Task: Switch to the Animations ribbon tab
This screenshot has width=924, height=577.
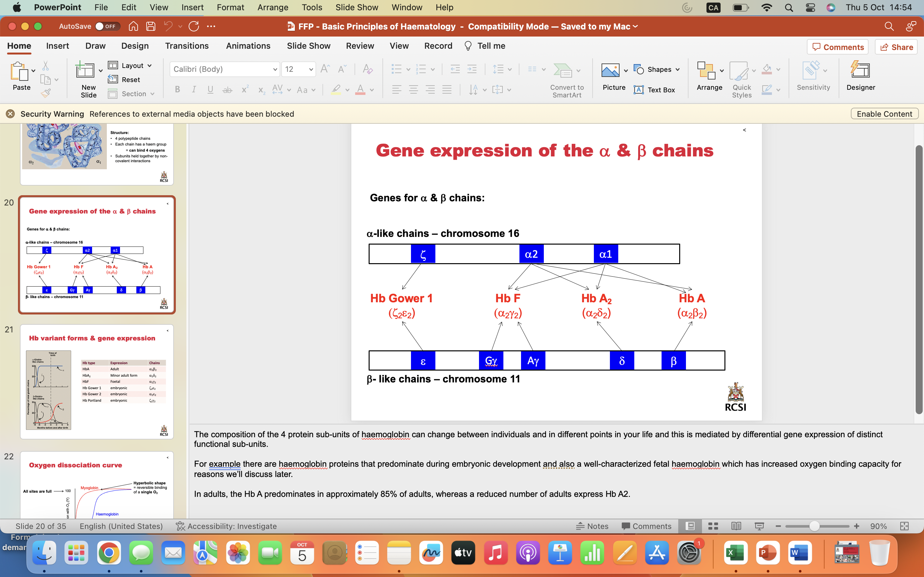Action: (248, 46)
